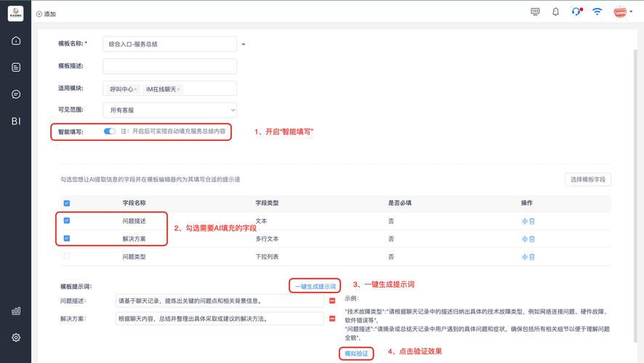Remove the 呼叫中心 tag

[135, 89]
